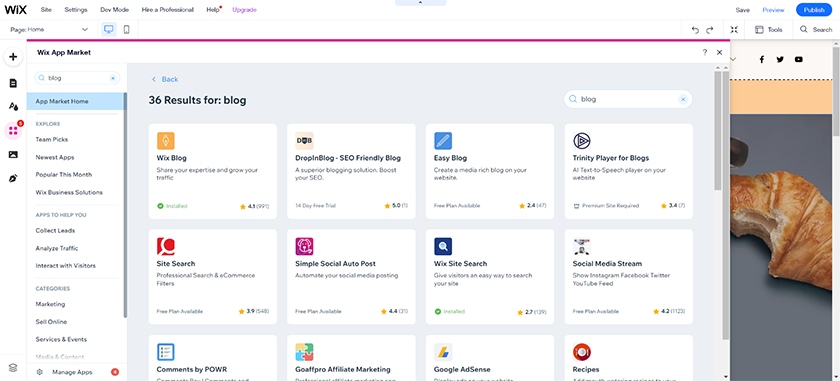Open Analyze Traffic category

(57, 248)
